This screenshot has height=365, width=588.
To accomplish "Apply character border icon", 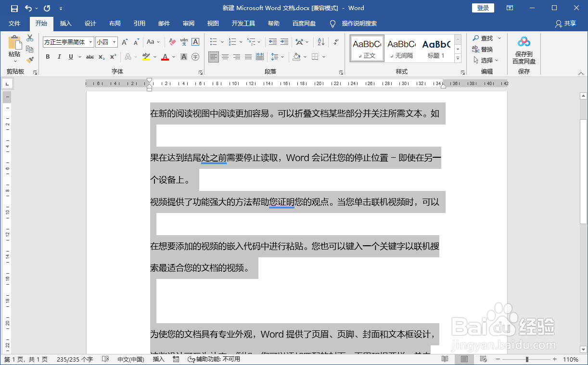I will [x=195, y=42].
